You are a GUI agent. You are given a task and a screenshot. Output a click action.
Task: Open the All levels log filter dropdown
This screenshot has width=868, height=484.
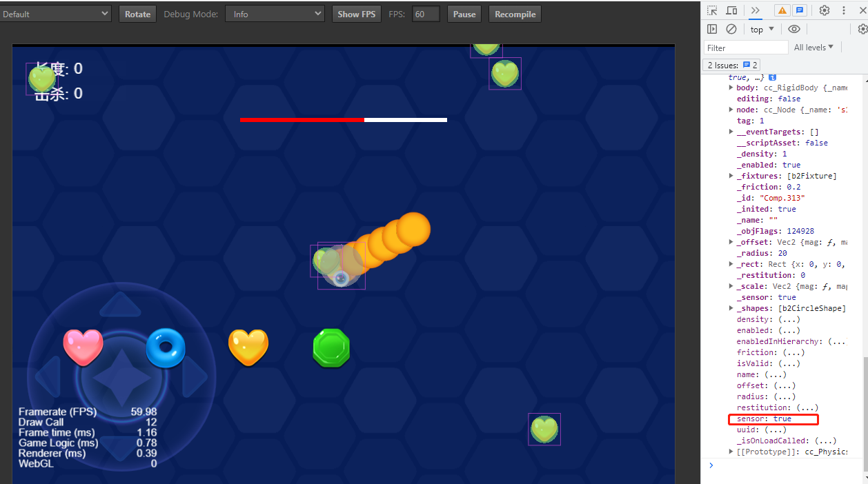(x=813, y=47)
